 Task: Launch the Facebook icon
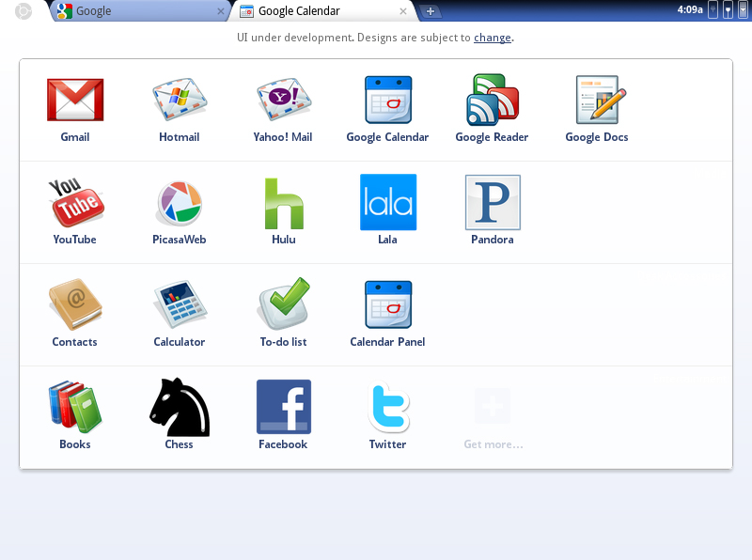tap(284, 407)
